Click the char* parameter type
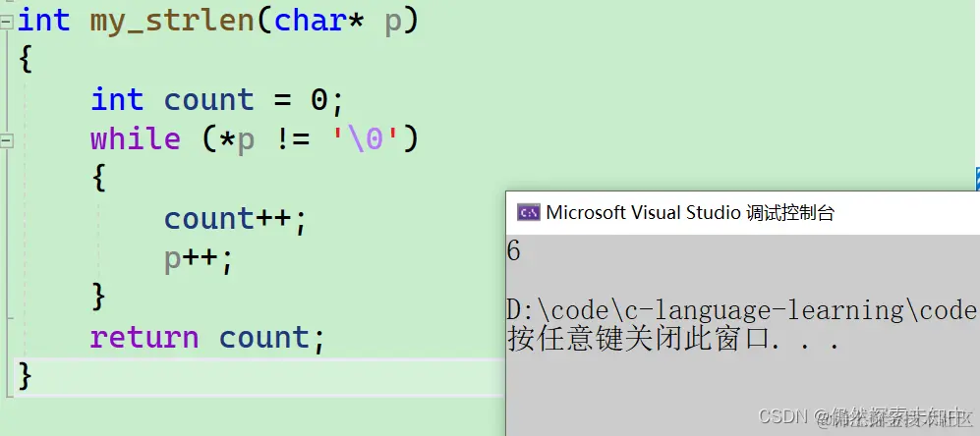980x436 pixels. coord(318,21)
